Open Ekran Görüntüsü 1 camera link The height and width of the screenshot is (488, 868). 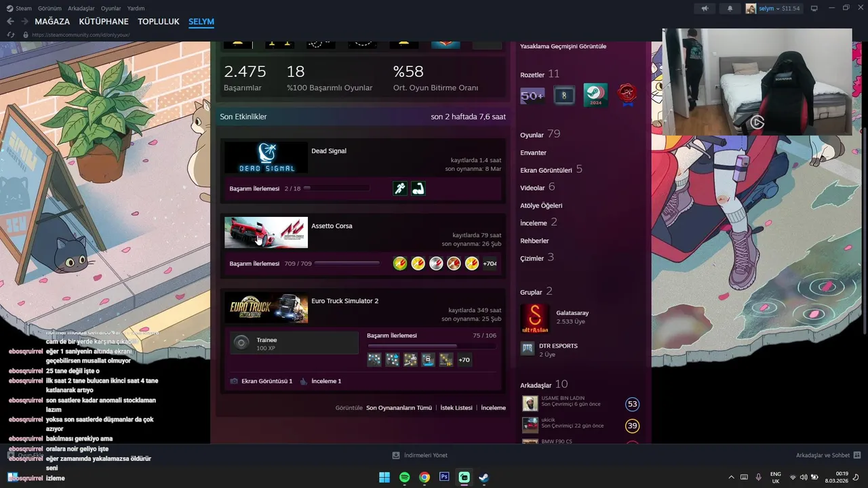coord(262,381)
